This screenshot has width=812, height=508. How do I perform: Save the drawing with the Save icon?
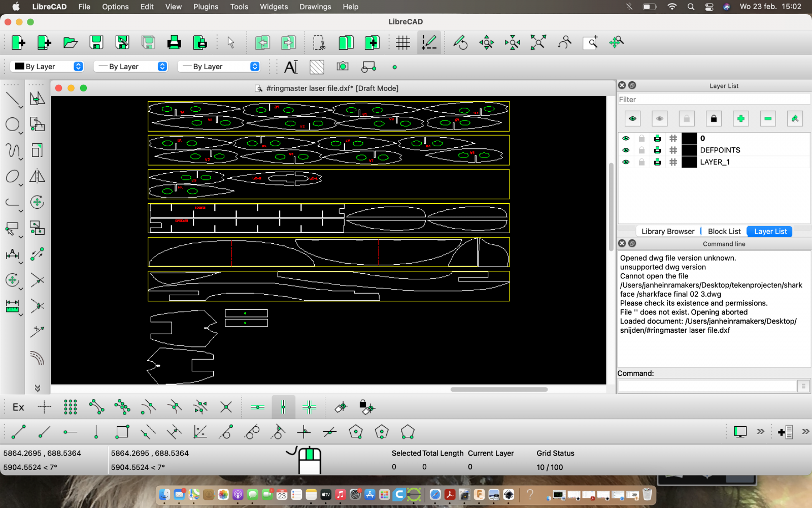[x=96, y=42]
